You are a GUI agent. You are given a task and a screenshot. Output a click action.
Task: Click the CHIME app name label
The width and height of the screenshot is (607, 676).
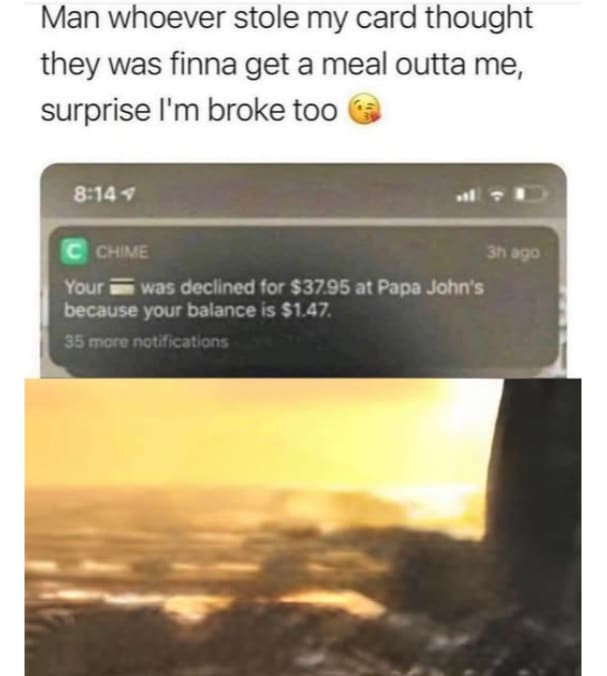click(x=122, y=252)
